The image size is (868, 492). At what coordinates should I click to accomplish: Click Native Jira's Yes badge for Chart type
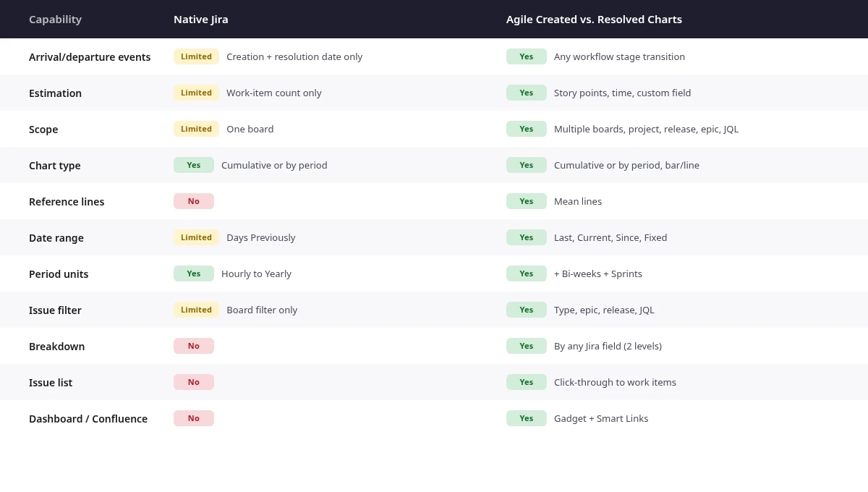pos(194,165)
